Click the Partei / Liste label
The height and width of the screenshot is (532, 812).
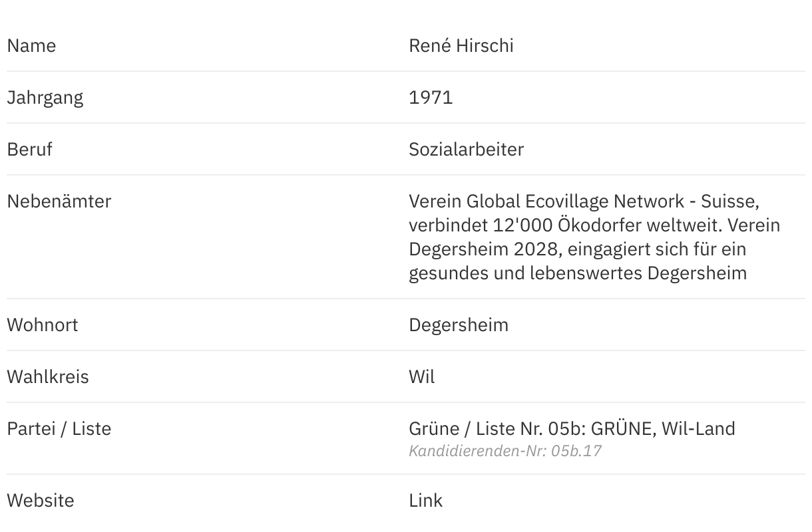pyautogui.click(x=59, y=429)
